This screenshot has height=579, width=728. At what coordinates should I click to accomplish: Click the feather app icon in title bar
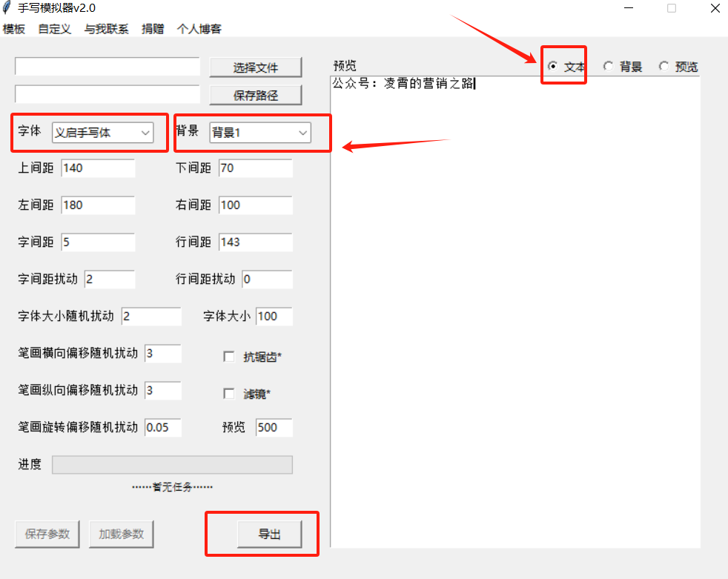(x=7, y=8)
